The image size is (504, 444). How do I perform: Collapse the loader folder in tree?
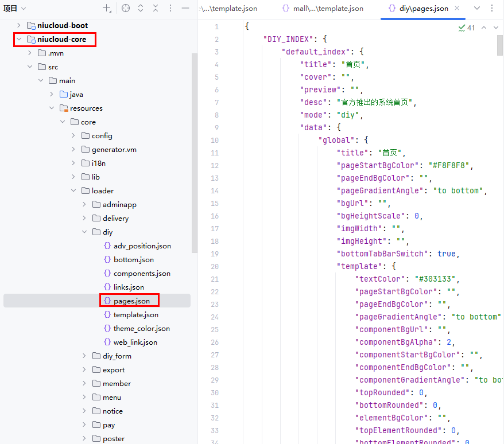(73, 191)
